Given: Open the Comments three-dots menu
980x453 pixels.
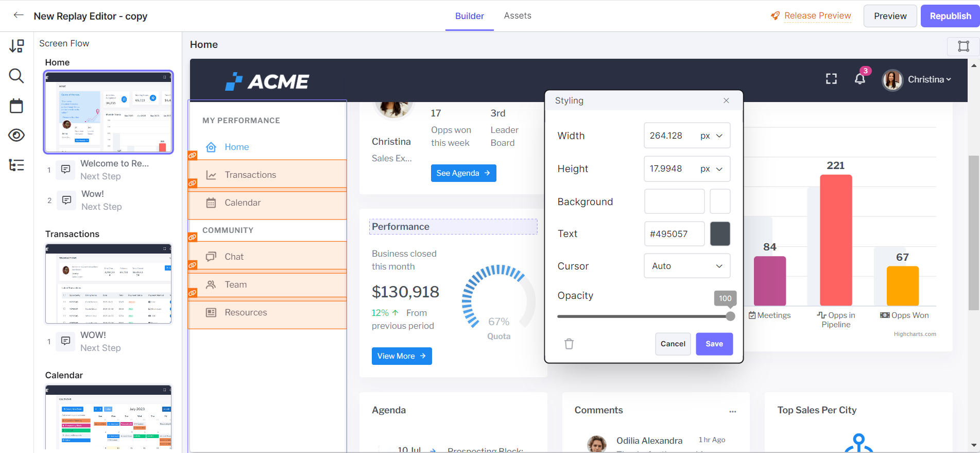Looking at the screenshot, I should click(x=733, y=411).
